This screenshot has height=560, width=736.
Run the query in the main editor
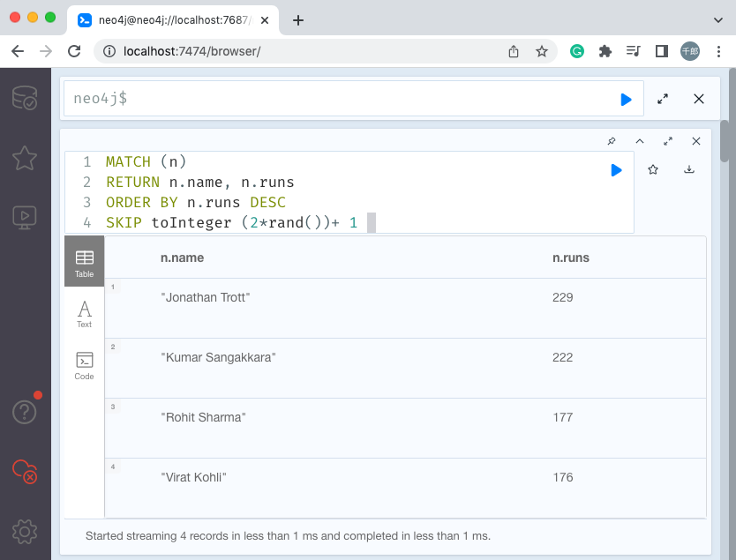626,100
